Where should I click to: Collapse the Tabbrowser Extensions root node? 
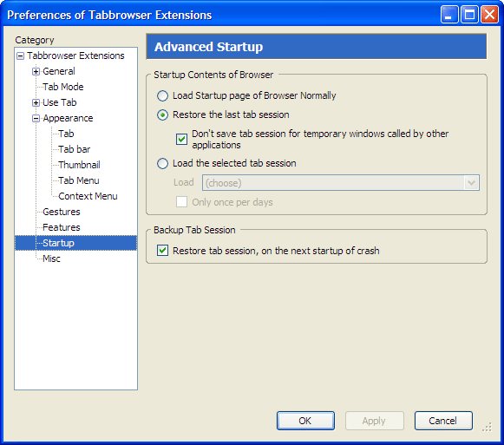[20, 56]
